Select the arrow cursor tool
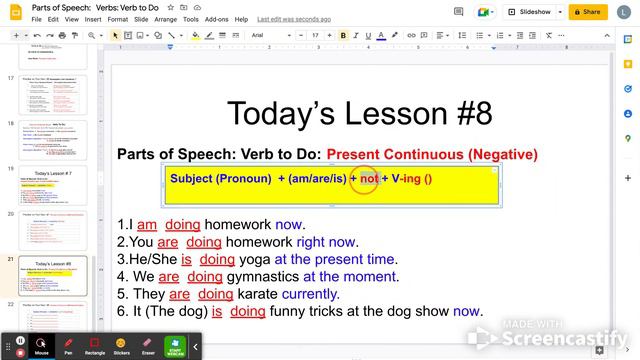Viewport: 640px width, 360px height. click(x=115, y=36)
